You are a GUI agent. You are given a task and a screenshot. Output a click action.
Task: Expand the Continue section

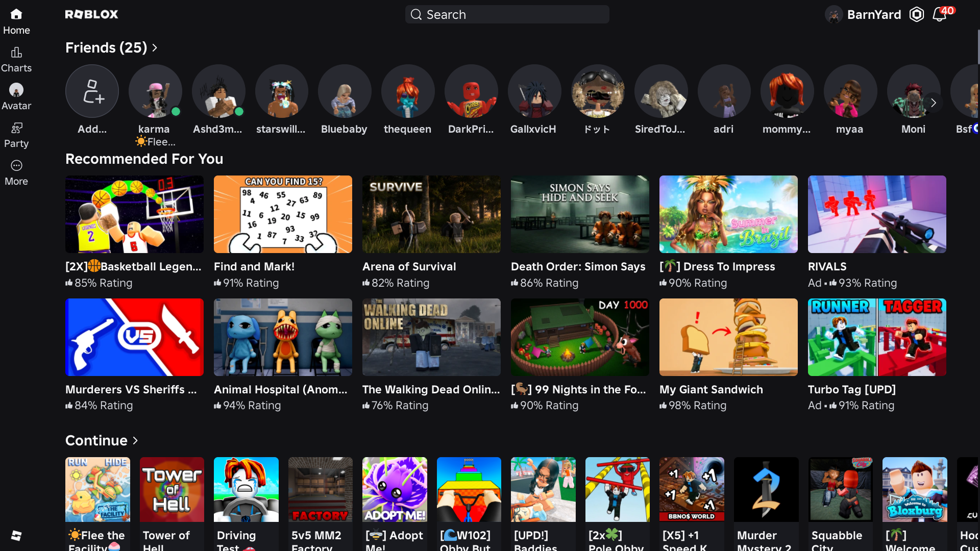pos(102,440)
